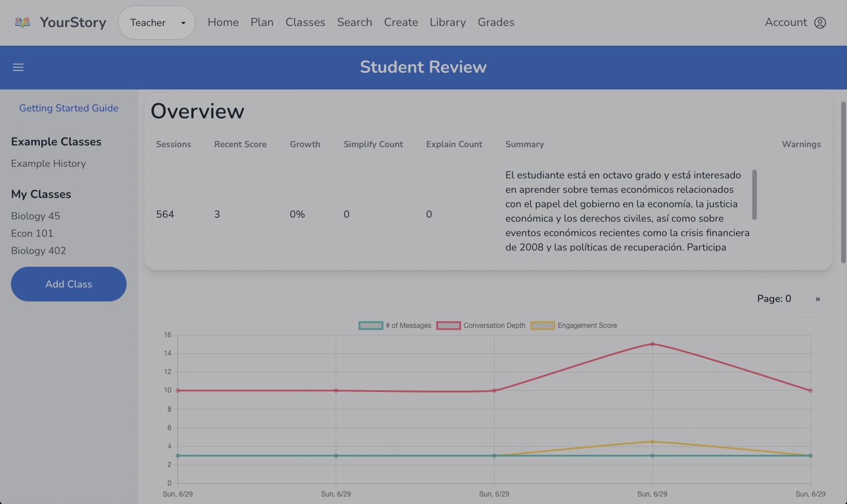
Task: Click the summary text scrollbar
Action: pos(754,195)
